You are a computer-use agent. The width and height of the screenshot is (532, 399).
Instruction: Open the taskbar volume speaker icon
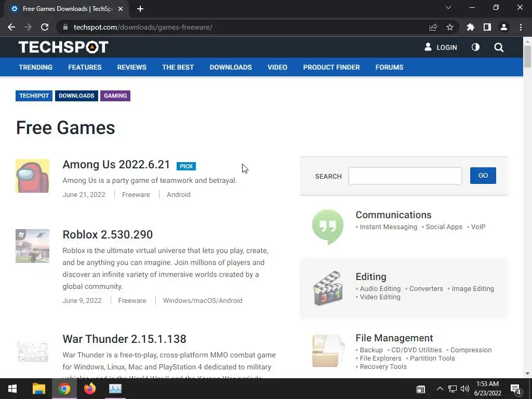tap(465, 389)
